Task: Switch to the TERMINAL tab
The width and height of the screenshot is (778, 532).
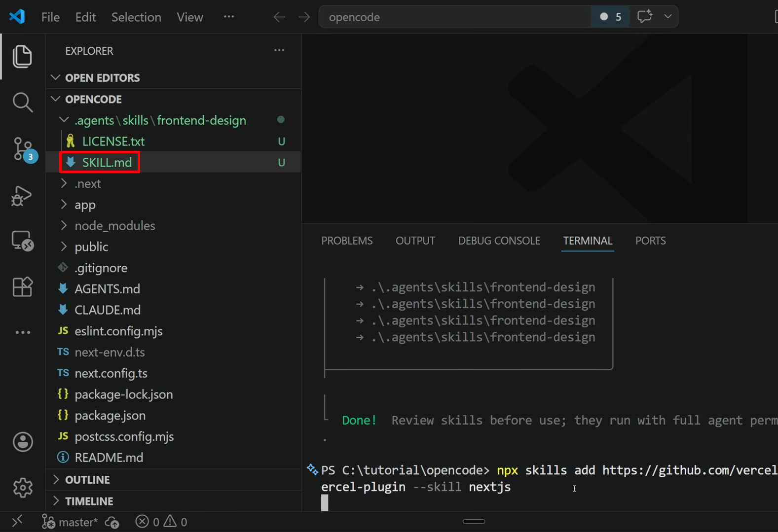Action: coord(588,241)
